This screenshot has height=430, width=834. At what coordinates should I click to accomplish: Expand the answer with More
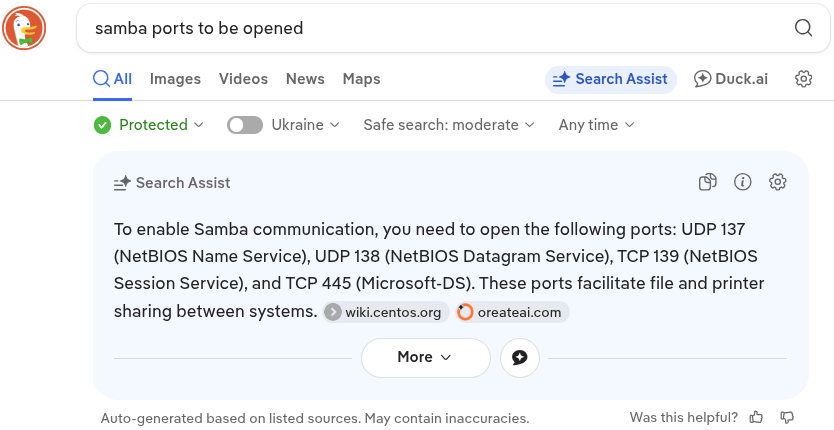point(425,357)
